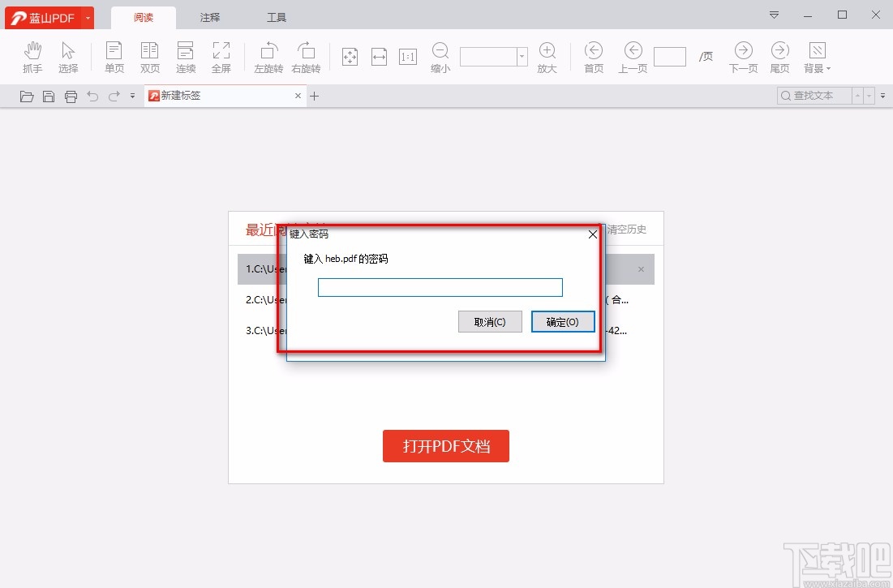Go to next page (下一页)
Screen dimensions: 893x588
[743, 57]
